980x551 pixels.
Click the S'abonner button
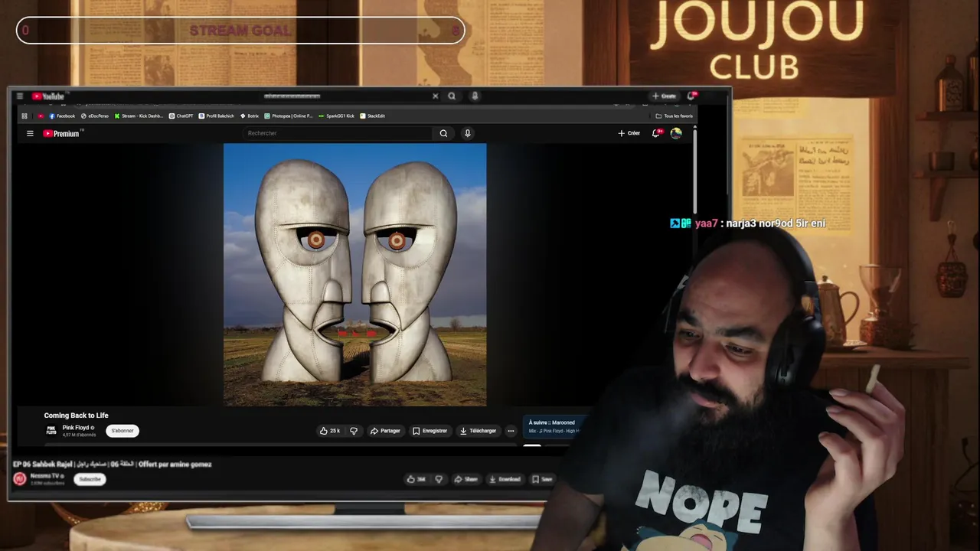122,431
